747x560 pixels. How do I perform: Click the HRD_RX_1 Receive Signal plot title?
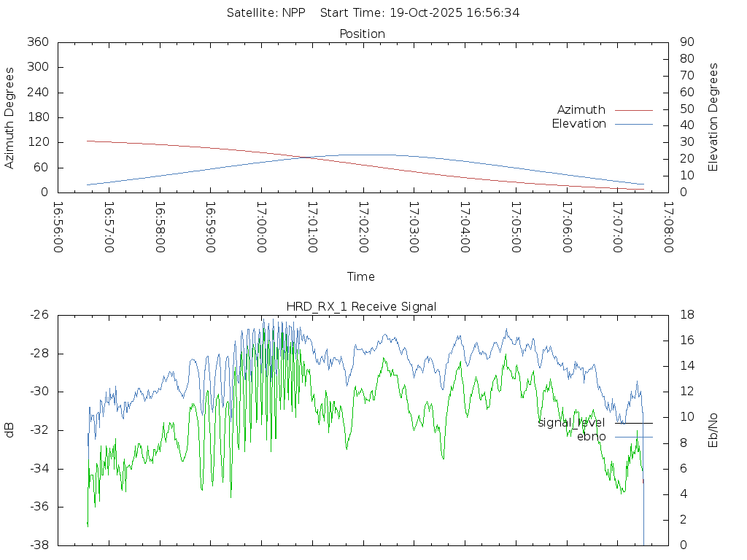click(361, 307)
